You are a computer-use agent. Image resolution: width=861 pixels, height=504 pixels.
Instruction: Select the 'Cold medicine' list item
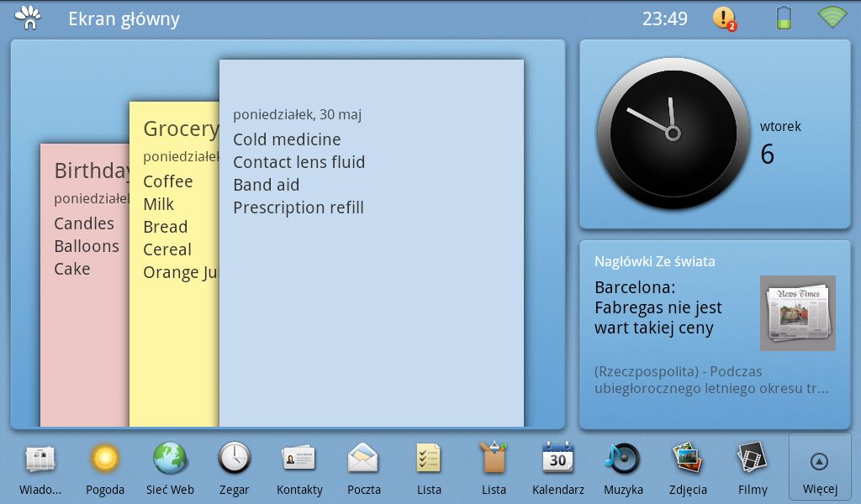click(x=288, y=139)
